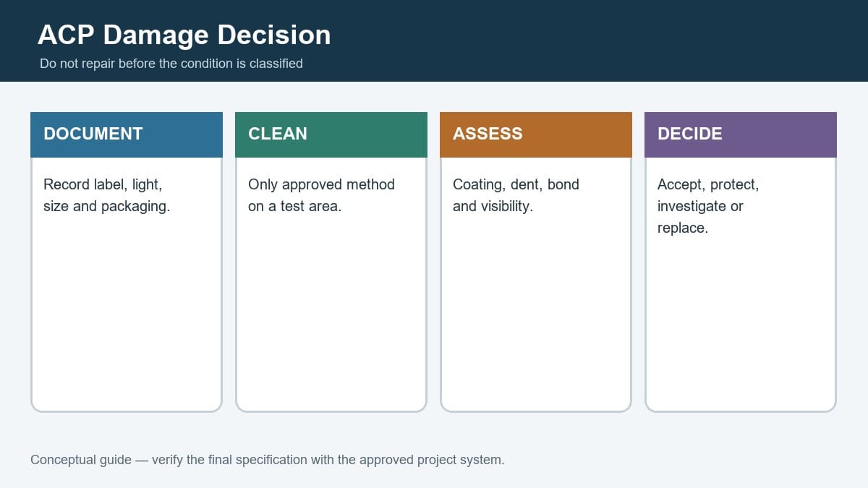Click the blue DOCUMENT header
This screenshot has height=488, width=868.
pos(127,134)
